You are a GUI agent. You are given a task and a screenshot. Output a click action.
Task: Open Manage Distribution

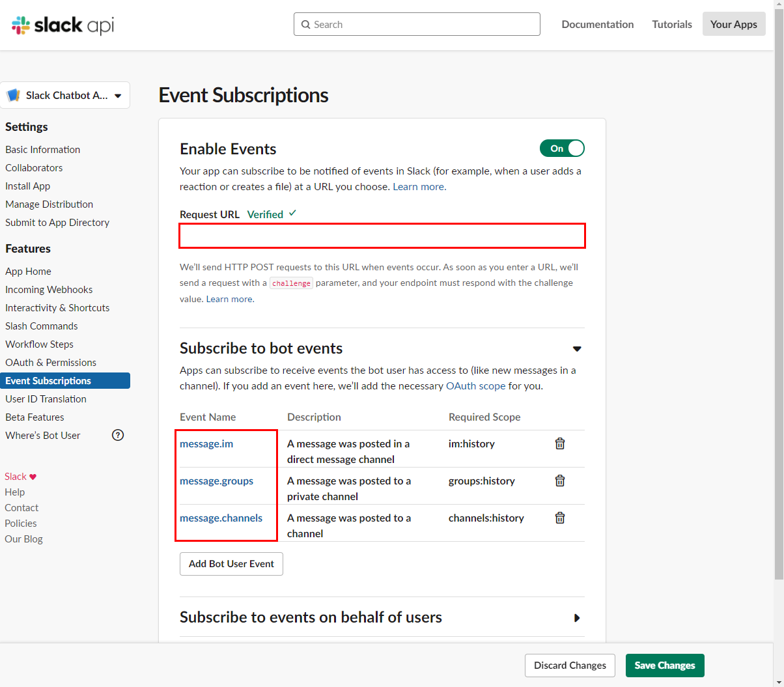[x=49, y=204]
